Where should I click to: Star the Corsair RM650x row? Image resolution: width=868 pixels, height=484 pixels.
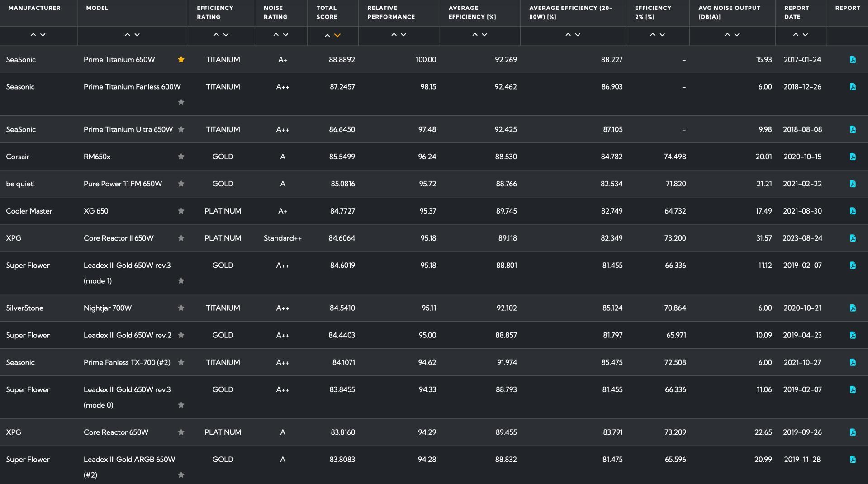(x=181, y=157)
